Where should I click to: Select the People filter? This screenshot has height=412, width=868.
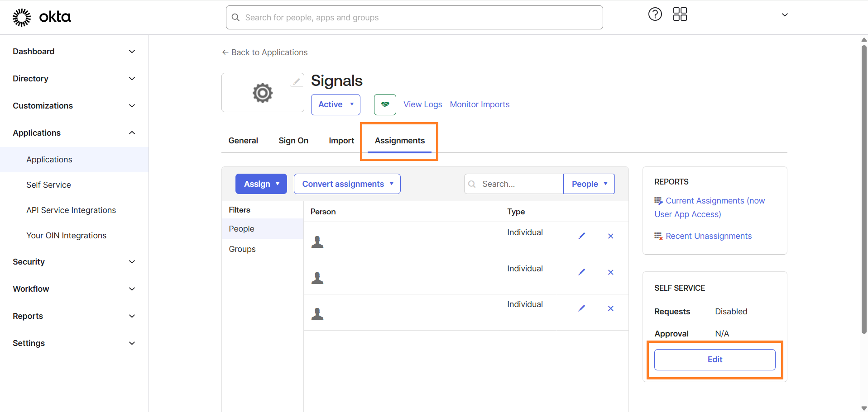point(263,229)
